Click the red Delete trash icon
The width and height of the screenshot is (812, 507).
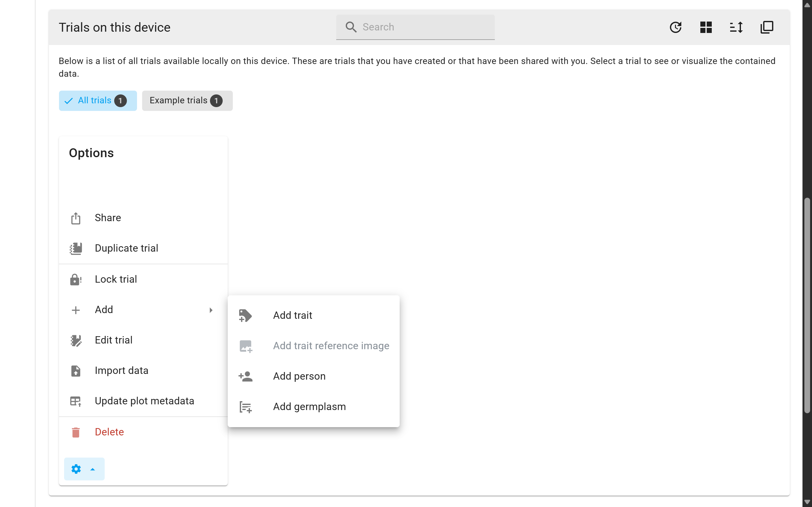click(x=76, y=432)
